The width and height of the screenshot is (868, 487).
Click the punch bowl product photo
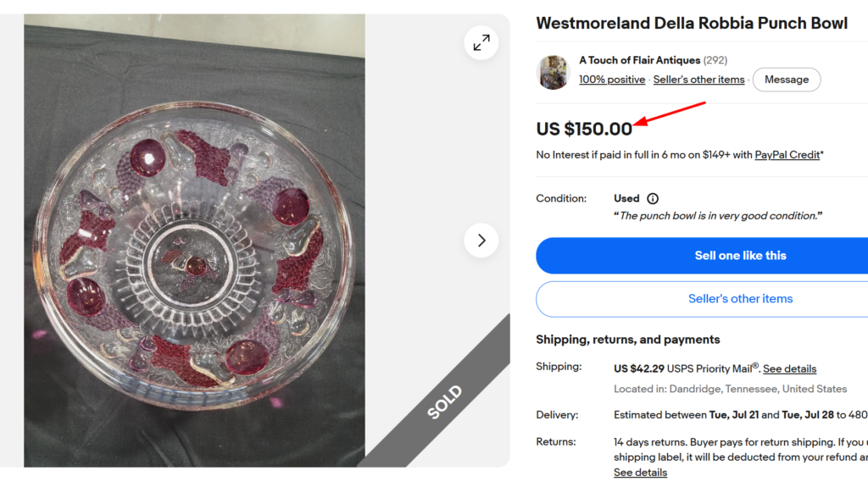click(x=194, y=241)
